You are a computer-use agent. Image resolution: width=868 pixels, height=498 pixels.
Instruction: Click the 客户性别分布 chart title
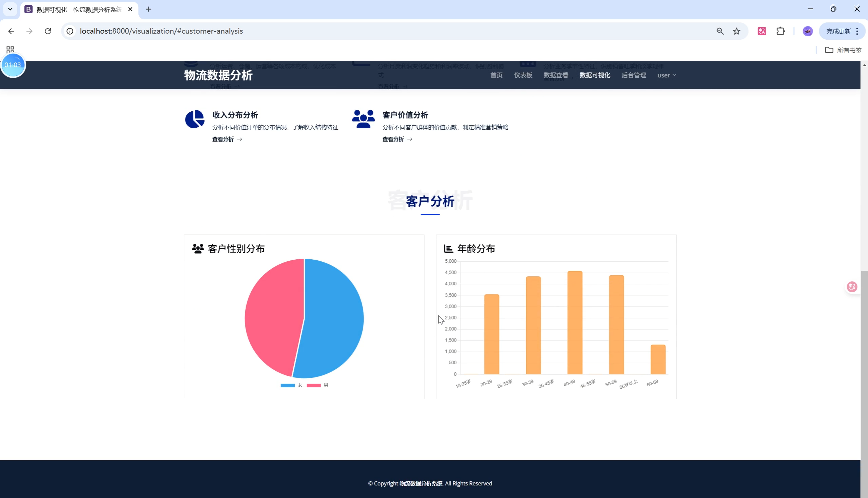[236, 248]
